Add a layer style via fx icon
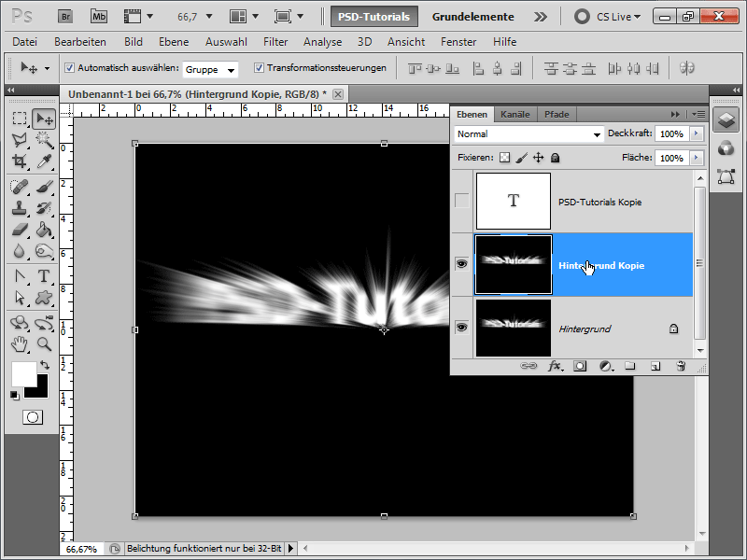 (554, 367)
